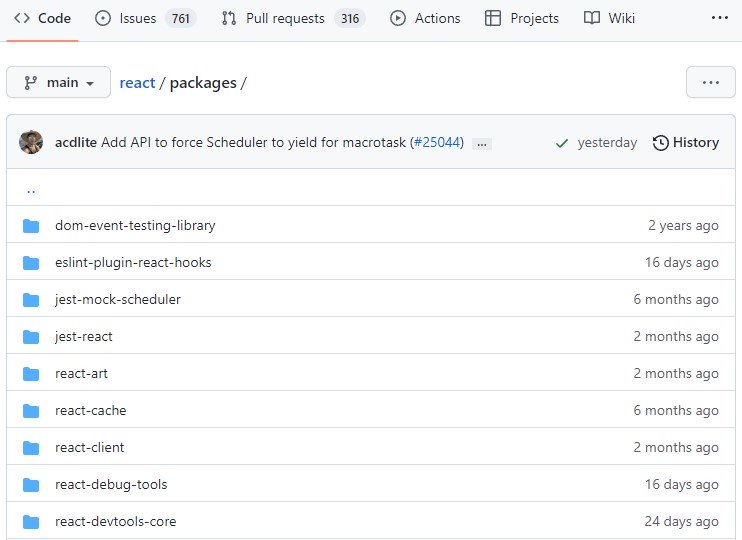
Task: Go to the Actions tab
Action: 424,18
